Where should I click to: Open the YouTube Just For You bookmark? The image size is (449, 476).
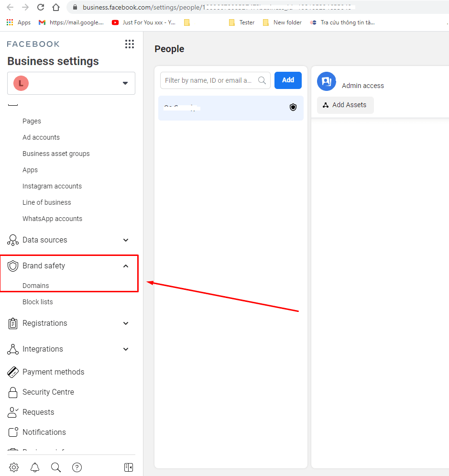144,22
